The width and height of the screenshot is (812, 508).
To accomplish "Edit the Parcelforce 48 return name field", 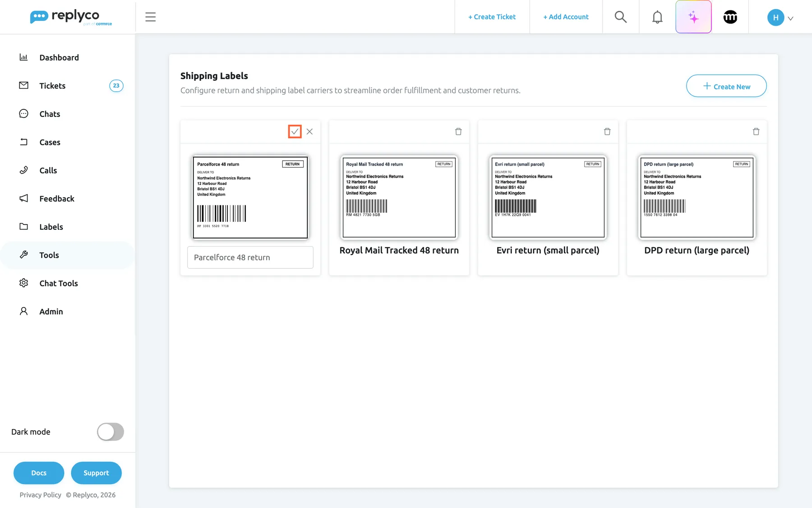I will pyautogui.click(x=250, y=257).
